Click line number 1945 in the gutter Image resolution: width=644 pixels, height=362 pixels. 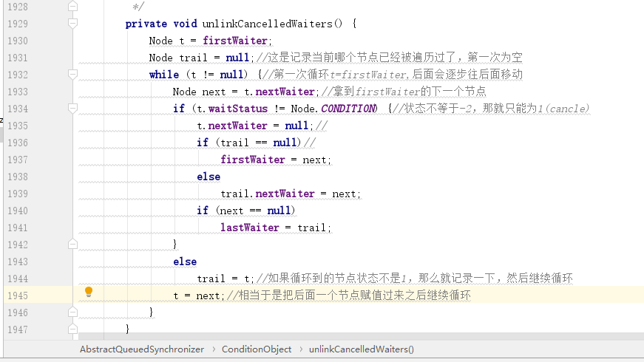pos(18,296)
